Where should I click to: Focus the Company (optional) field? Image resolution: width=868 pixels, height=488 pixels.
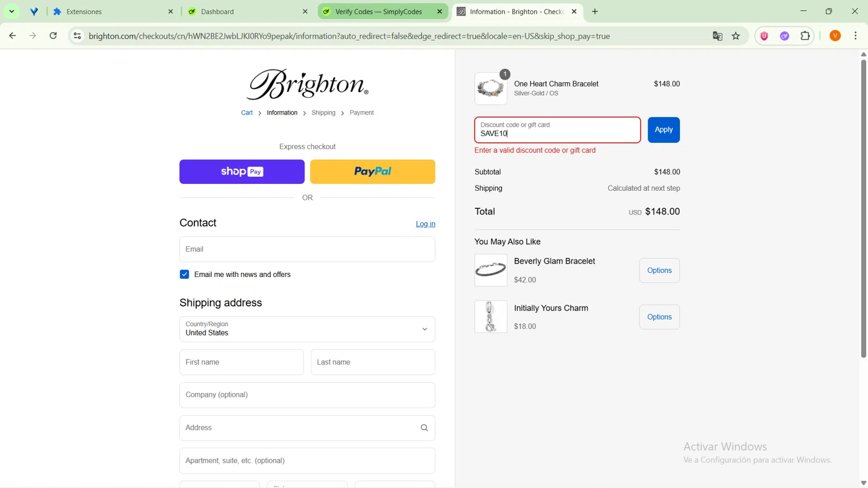[x=307, y=395]
